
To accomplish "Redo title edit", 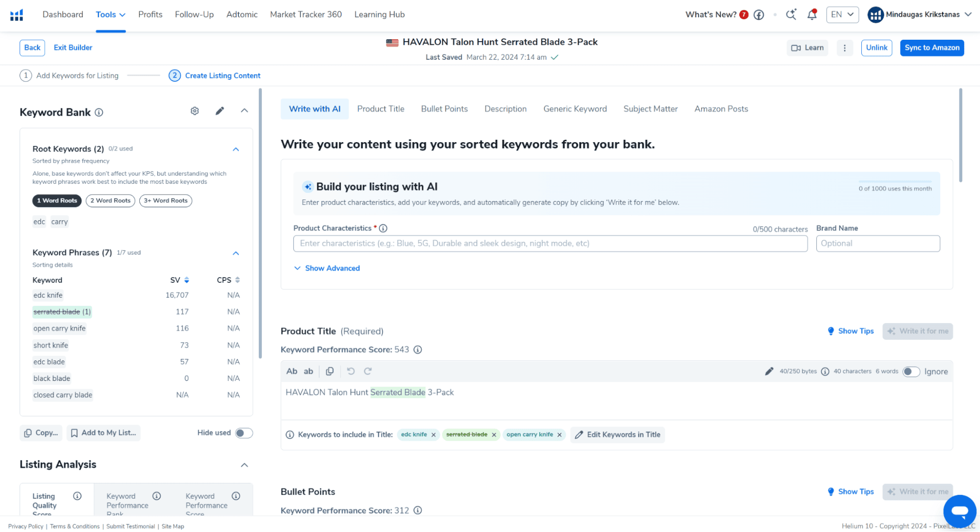I will coord(368,371).
